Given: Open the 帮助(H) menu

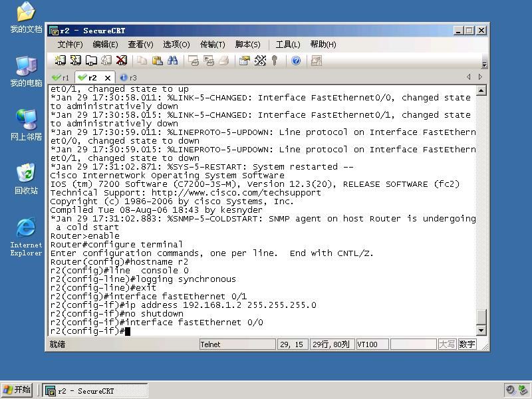Looking at the screenshot, I should 323,45.
